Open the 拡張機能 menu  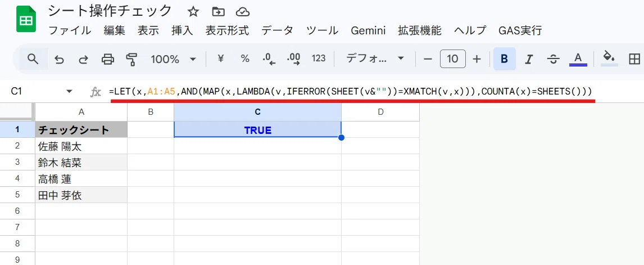420,30
